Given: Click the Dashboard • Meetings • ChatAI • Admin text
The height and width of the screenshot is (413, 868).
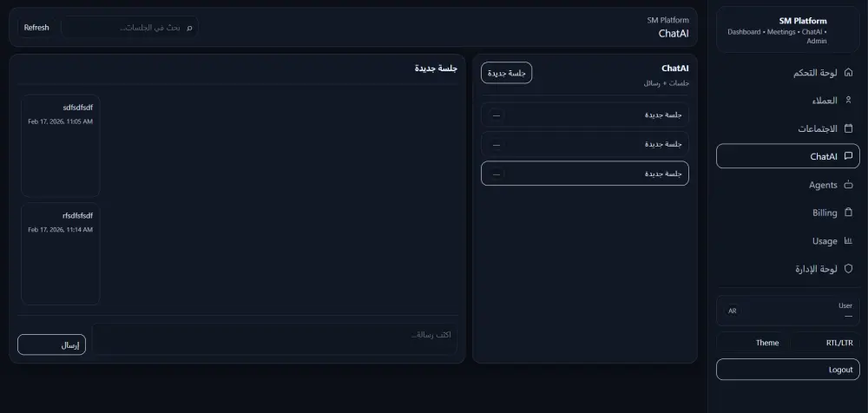Looking at the screenshot, I should 777,36.
